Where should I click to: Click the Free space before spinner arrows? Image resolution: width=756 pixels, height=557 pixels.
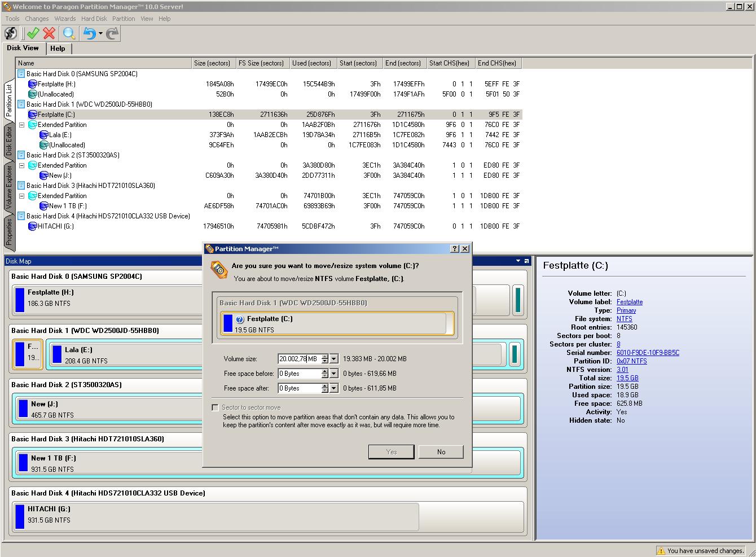pyautogui.click(x=324, y=374)
